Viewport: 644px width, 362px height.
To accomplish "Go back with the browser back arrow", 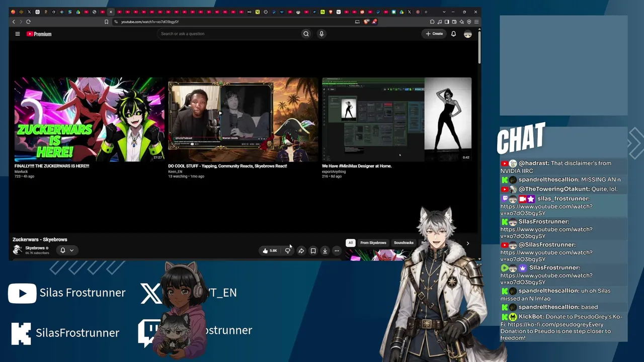I will coord(14,22).
